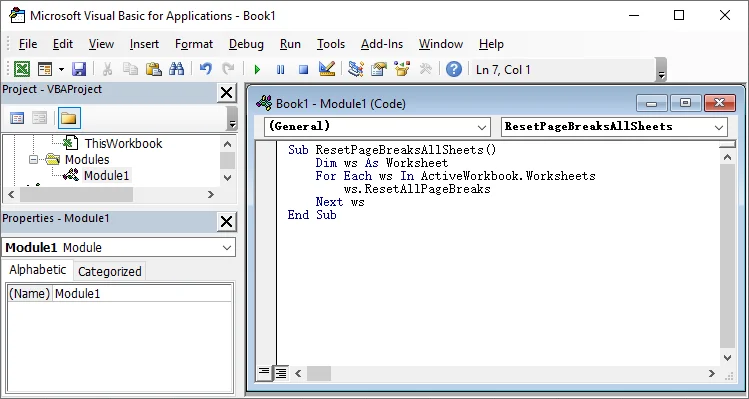Click the Cut scissors icon

107,69
